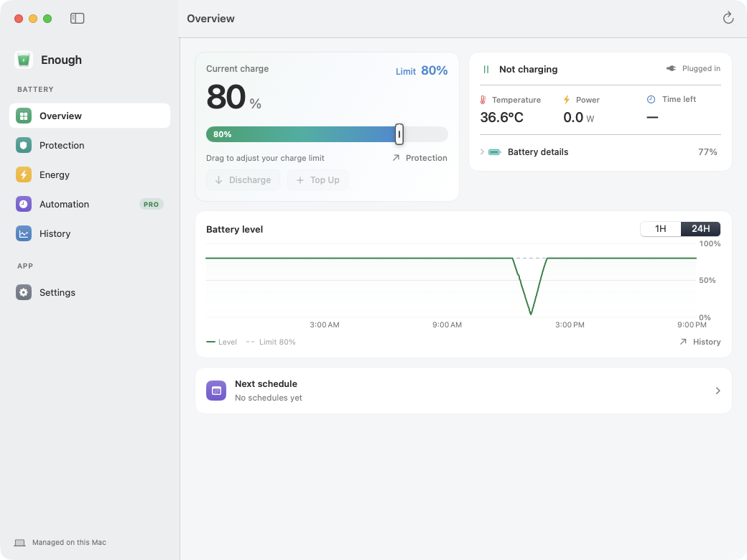Click the Top Up button

click(x=317, y=180)
